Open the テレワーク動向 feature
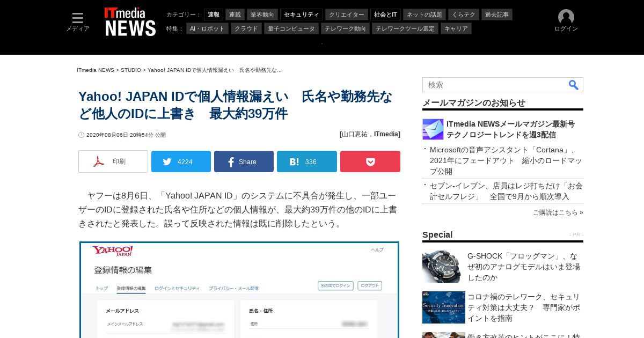Screen dimensions: 644x338 coord(345,28)
